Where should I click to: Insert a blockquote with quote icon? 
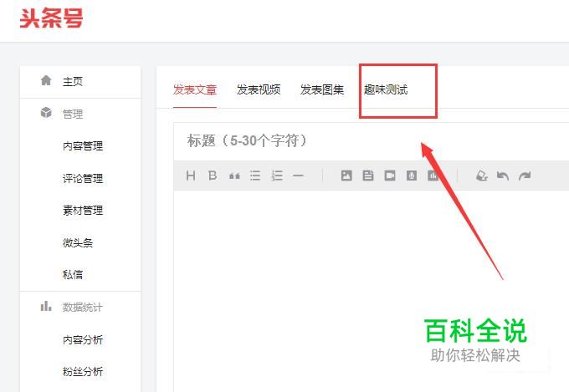tap(234, 176)
